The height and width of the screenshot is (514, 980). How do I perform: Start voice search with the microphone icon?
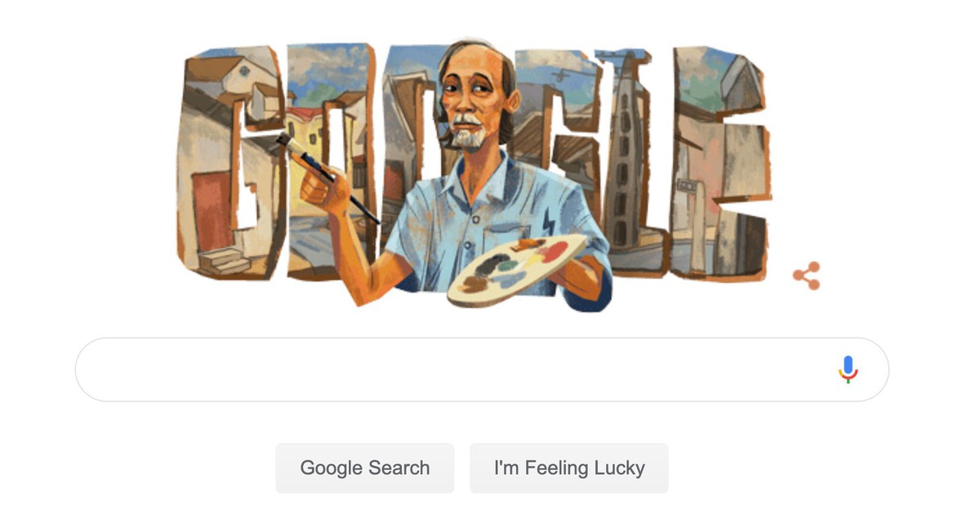[848, 370]
